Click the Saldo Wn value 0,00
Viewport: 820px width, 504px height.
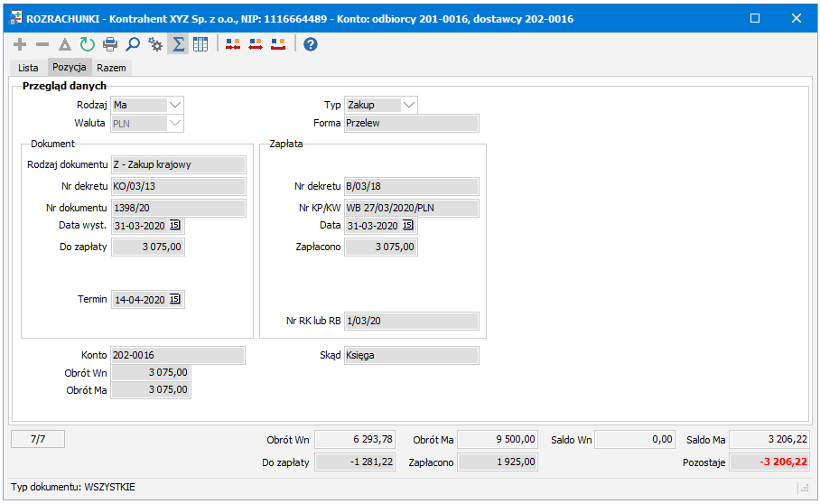[x=635, y=440]
